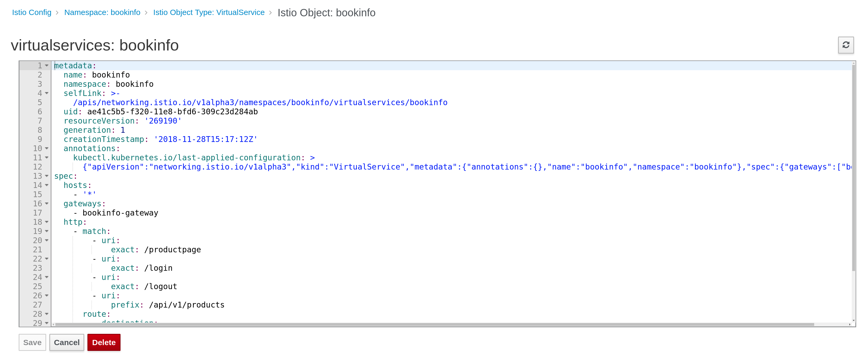Collapse uri fold arrow on line 22
The image size is (868, 363).
pyautogui.click(x=47, y=259)
